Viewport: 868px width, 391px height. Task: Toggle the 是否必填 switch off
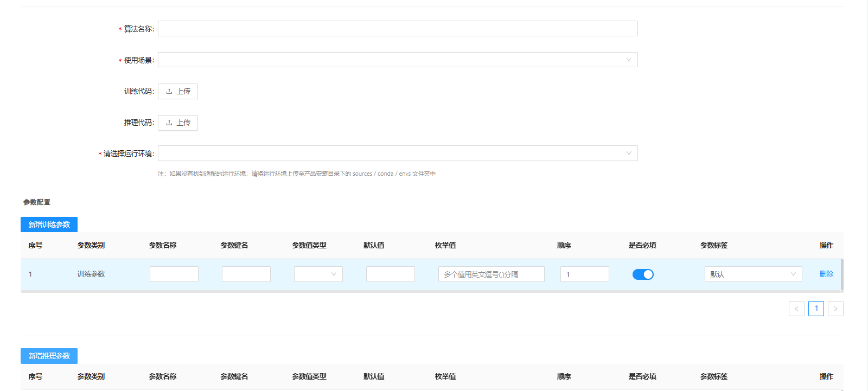(x=643, y=274)
